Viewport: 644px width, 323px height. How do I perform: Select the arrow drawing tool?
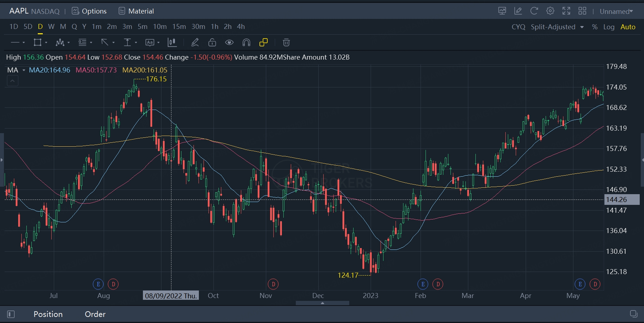pos(105,42)
